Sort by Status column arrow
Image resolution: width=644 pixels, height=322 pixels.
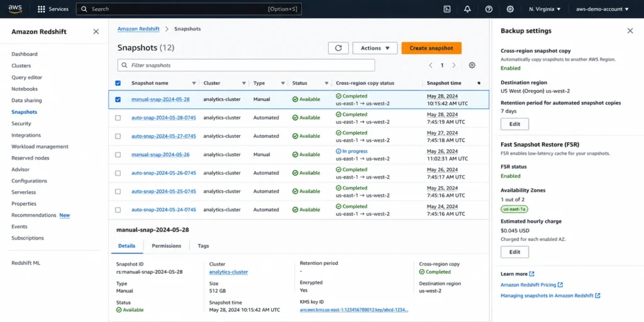pos(326,84)
